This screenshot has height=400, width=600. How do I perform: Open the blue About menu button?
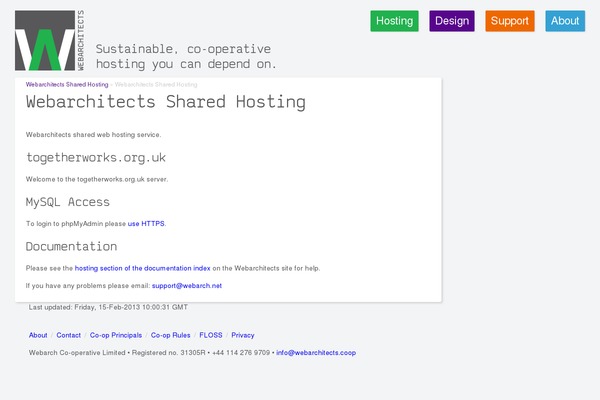pos(565,21)
